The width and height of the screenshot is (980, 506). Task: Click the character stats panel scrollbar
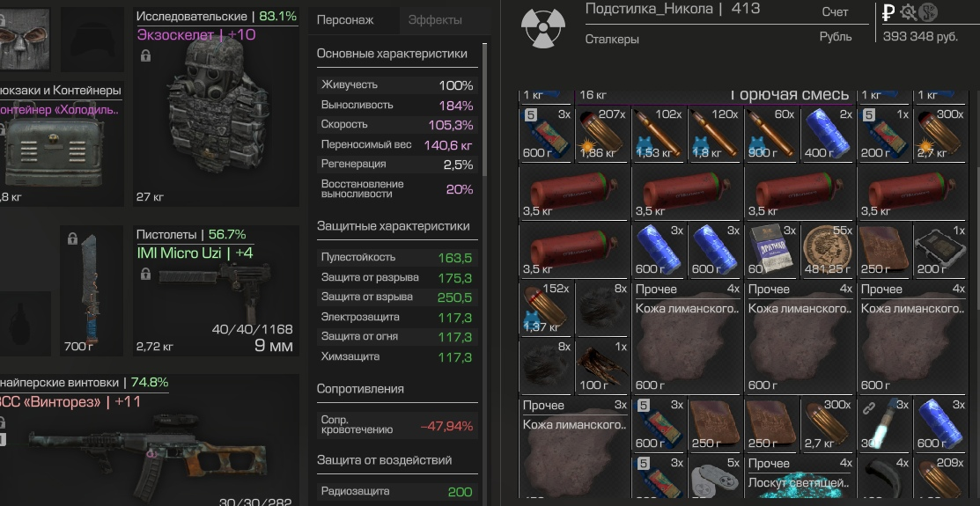pos(484,109)
